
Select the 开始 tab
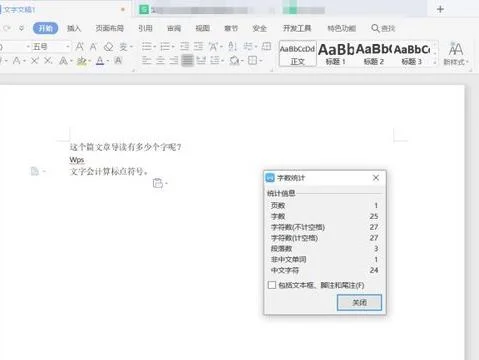[x=46, y=28]
